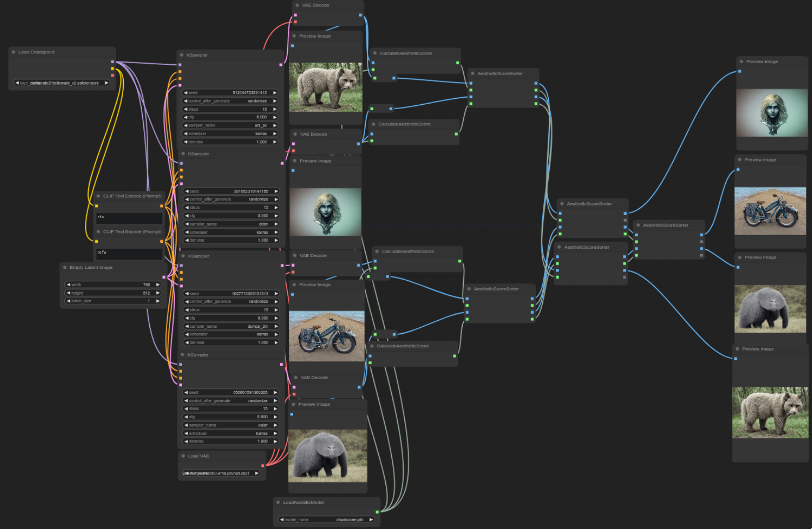
Task: Click left arrow on the euler sampler_name row
Action: pos(186,425)
